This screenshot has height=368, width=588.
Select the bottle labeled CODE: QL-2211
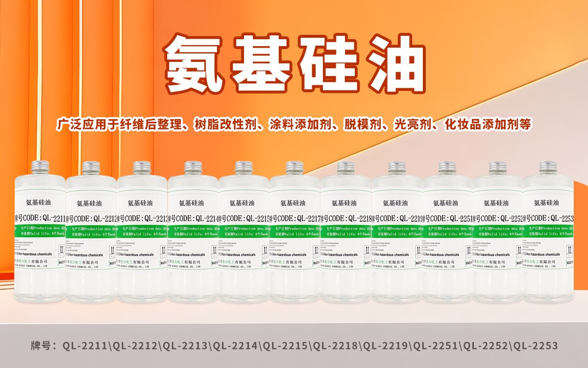(x=40, y=236)
